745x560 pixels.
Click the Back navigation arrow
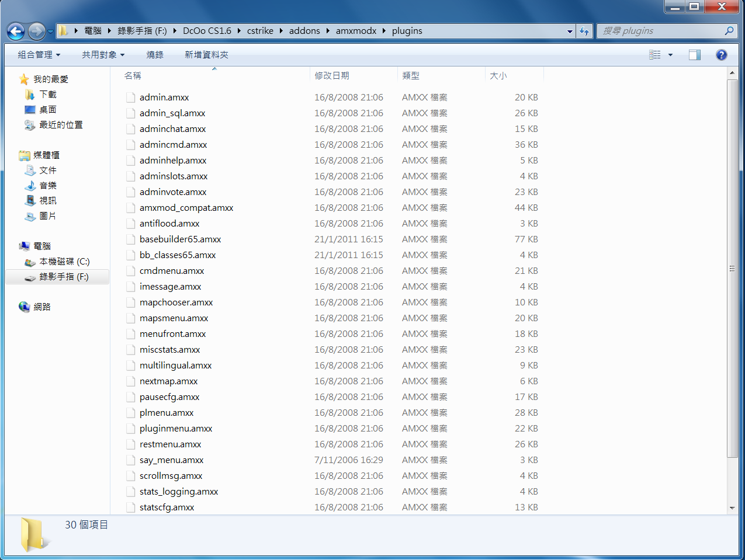click(16, 31)
